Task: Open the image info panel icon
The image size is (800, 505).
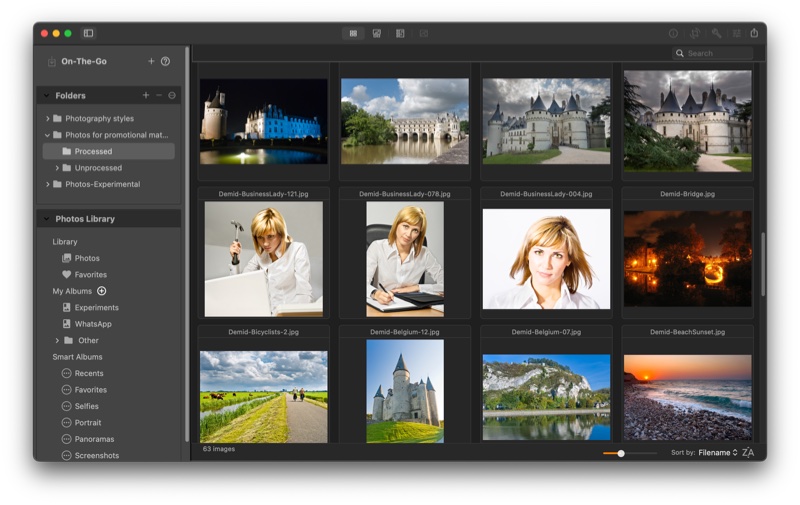Action: tap(673, 33)
